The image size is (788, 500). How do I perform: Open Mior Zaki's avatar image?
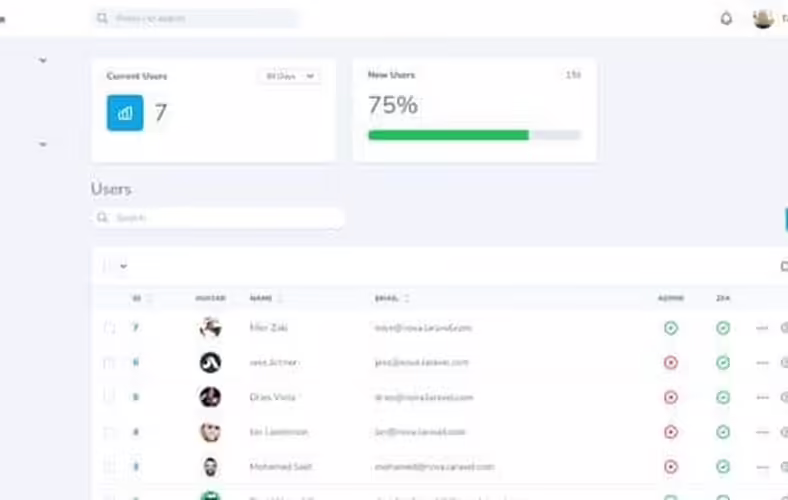tap(210, 328)
